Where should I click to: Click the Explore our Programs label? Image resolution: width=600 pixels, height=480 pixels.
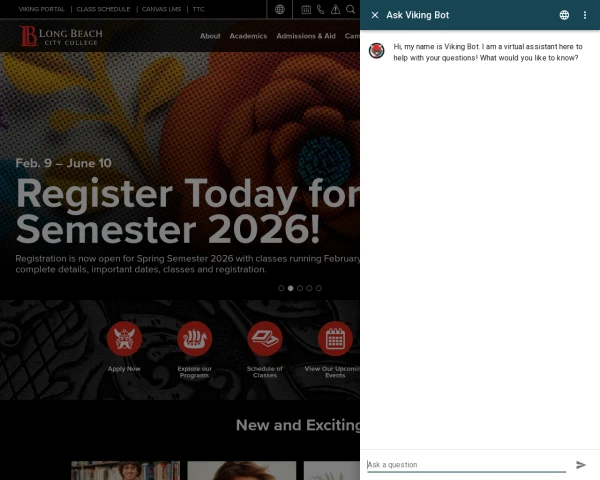194,372
